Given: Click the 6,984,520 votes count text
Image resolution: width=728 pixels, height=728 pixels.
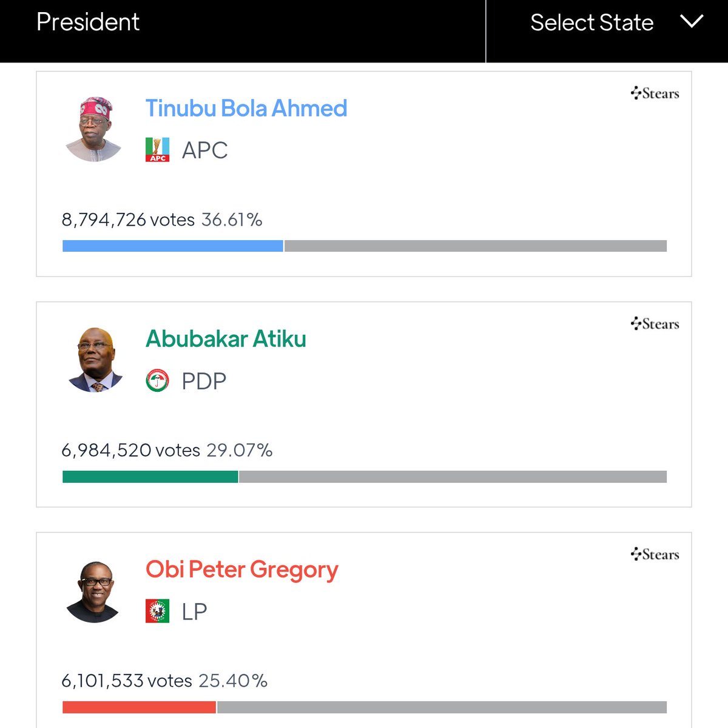Looking at the screenshot, I should click(130, 450).
